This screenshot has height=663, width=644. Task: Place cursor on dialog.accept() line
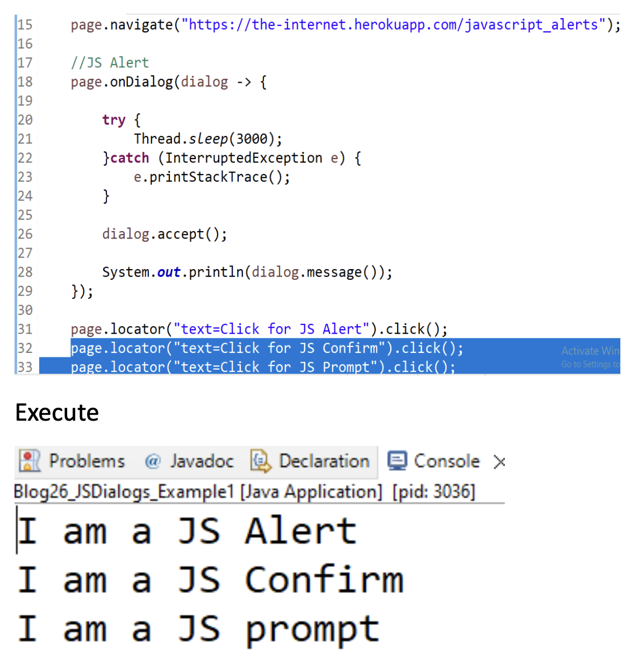(164, 234)
